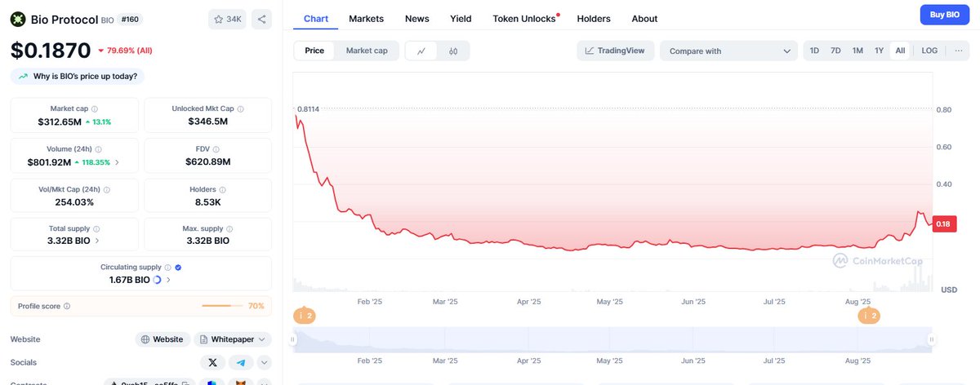This screenshot has width=980, height=385.
Task: Click the Max. supply info icon
Action: (229, 229)
